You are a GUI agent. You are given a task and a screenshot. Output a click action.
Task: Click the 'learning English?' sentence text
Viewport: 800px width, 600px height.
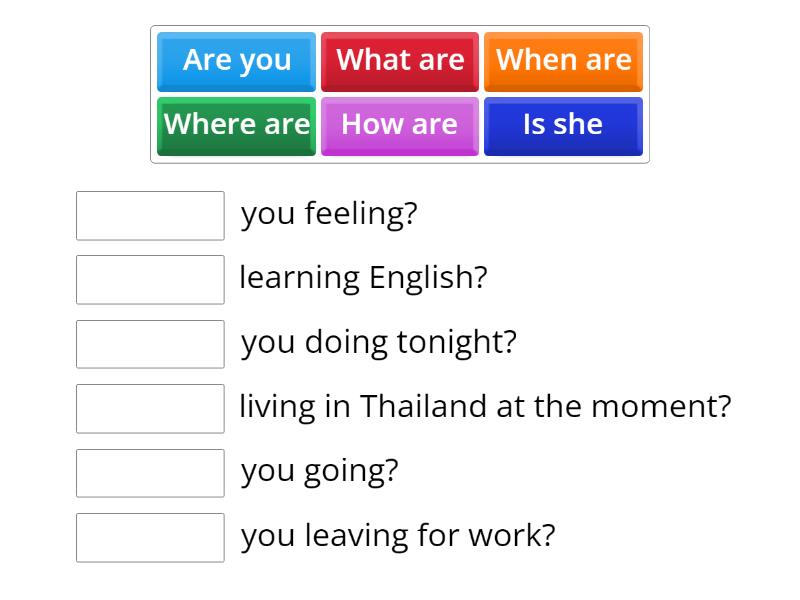click(363, 279)
